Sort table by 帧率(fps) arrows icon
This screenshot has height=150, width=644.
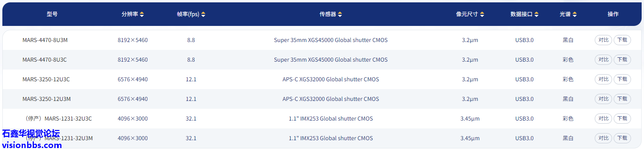pos(203,14)
